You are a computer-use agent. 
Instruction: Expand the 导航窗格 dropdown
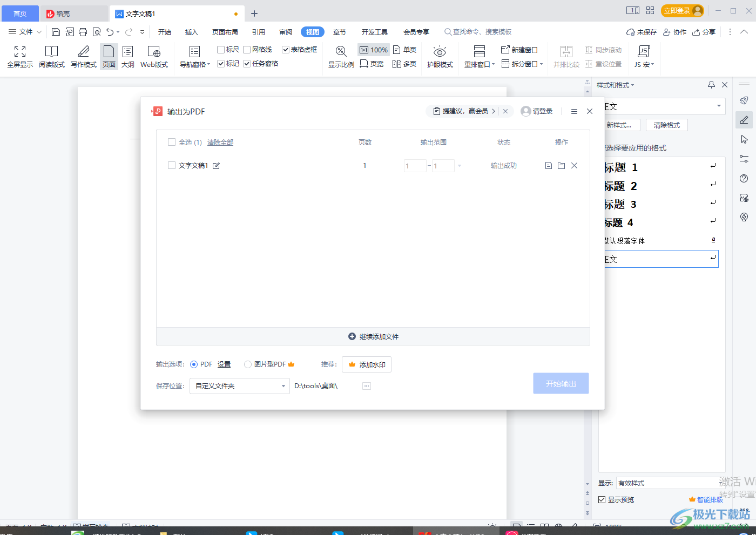tap(209, 65)
